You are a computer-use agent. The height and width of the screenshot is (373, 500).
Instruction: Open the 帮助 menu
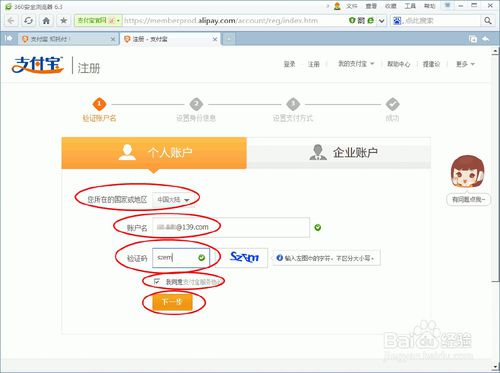[429, 6]
